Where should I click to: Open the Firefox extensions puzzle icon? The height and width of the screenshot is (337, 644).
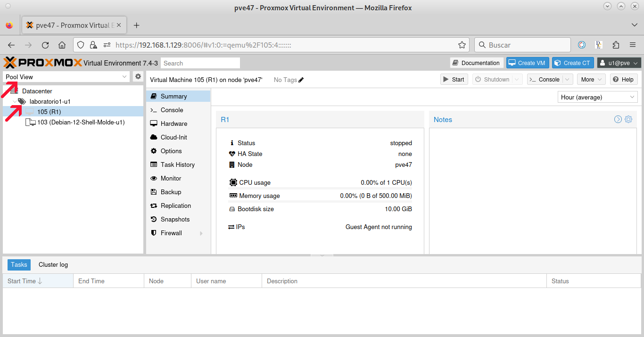[x=616, y=45]
